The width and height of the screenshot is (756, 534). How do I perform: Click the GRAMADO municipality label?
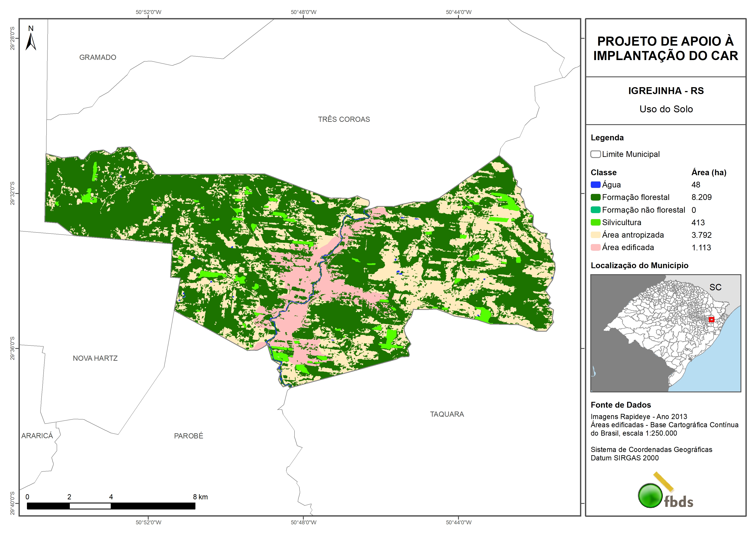[97, 58]
